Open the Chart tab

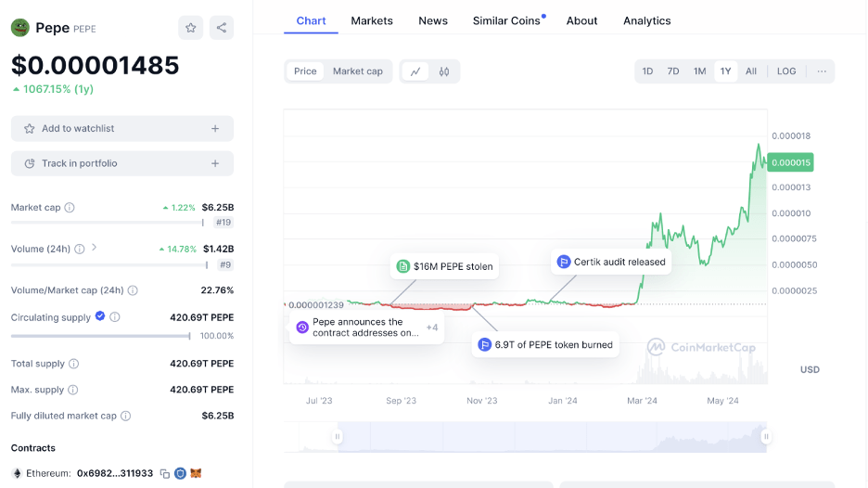(x=311, y=21)
